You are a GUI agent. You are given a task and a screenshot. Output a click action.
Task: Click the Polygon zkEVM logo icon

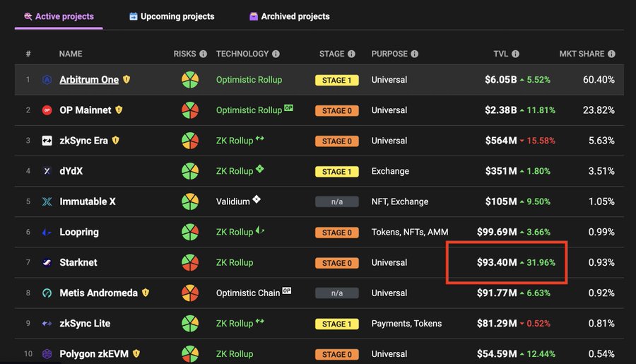coord(47,354)
